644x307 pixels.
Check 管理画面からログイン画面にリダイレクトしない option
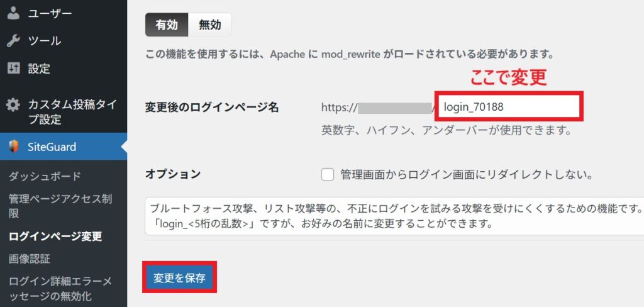(327, 175)
